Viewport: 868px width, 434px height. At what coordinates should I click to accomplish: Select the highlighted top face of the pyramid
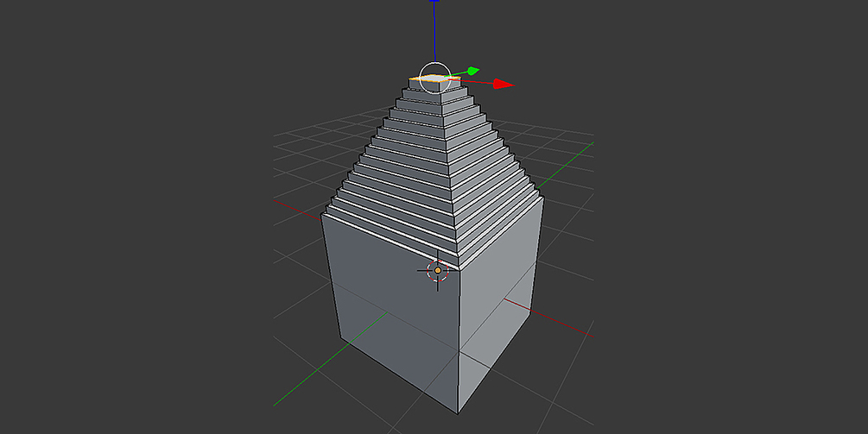(434, 79)
